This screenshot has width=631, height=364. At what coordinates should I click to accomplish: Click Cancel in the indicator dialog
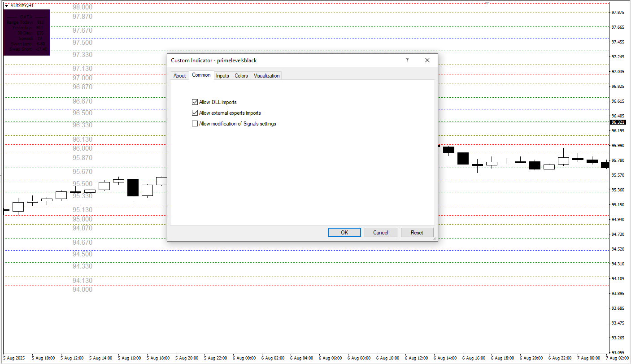point(380,233)
